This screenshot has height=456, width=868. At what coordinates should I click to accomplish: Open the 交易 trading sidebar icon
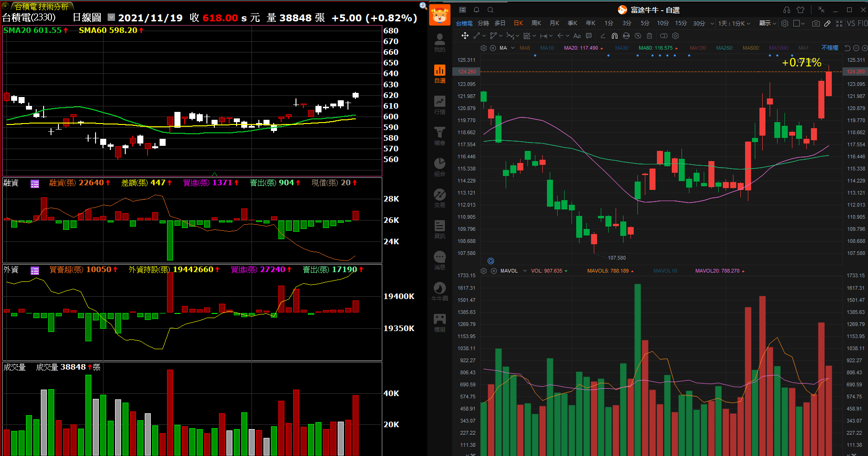[x=439, y=198]
